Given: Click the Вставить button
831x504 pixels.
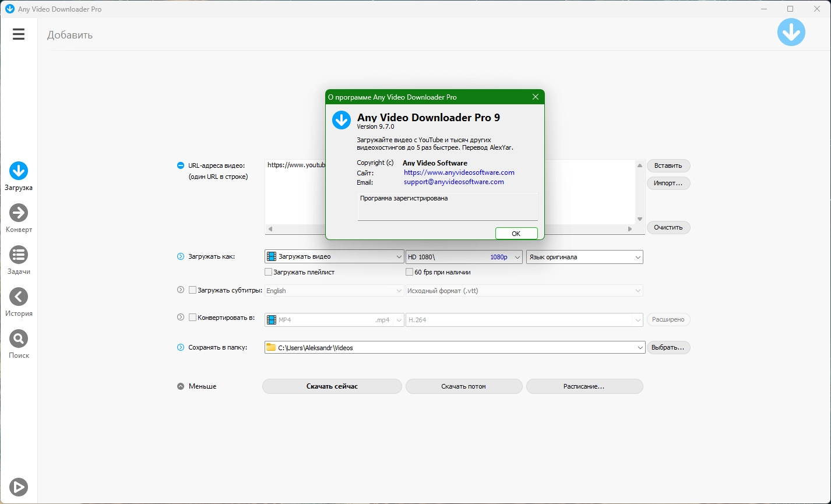Looking at the screenshot, I should [668, 166].
